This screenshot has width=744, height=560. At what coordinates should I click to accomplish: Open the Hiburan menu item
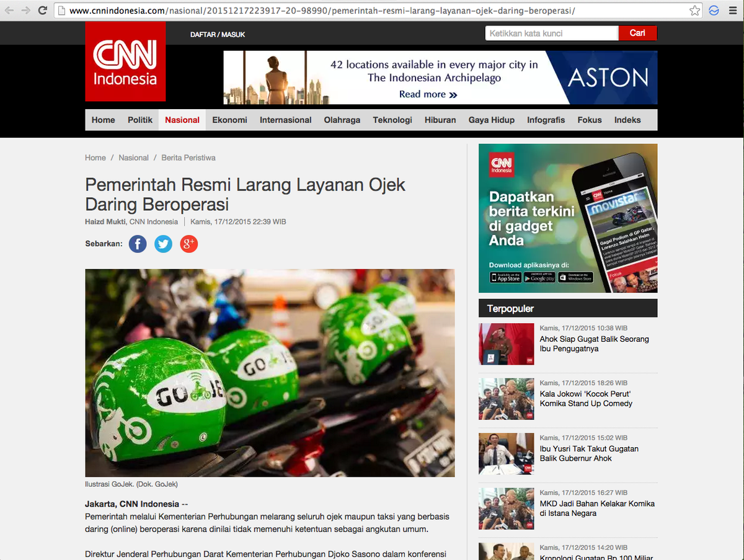[440, 120]
